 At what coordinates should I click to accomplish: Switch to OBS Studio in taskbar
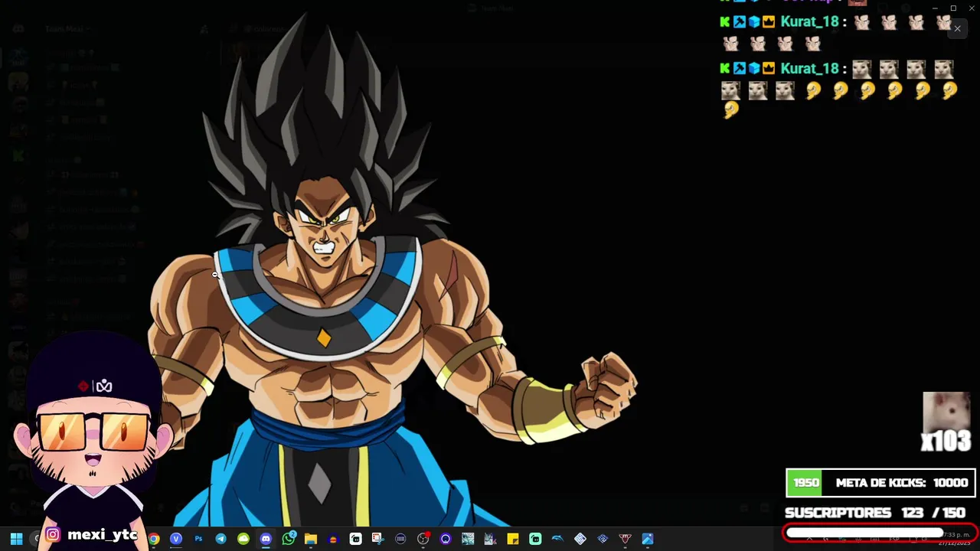pos(423,539)
